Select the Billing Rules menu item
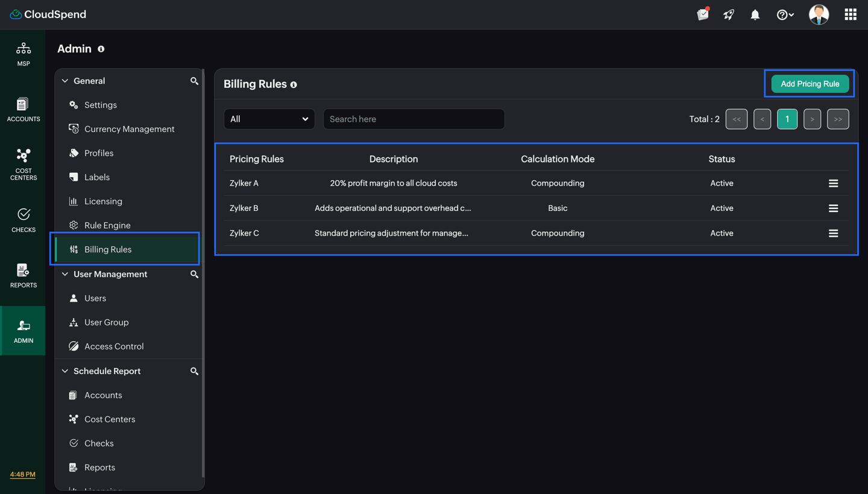Viewport: 868px width, 494px height. coord(128,249)
